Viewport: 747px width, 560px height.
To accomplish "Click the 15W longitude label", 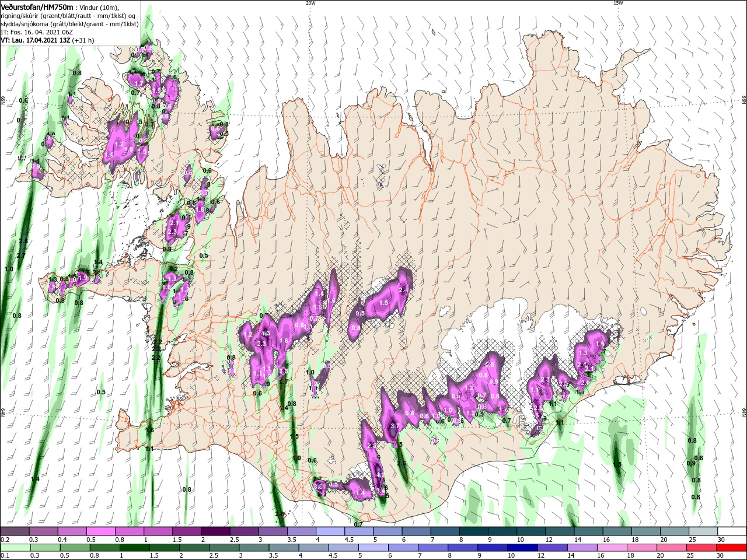I will [617, 3].
